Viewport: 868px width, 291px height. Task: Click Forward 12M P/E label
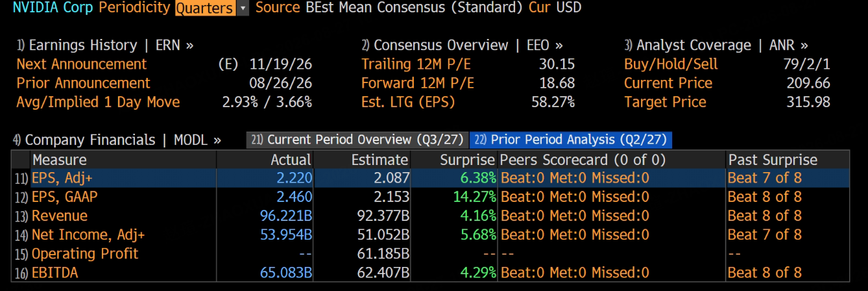point(418,83)
